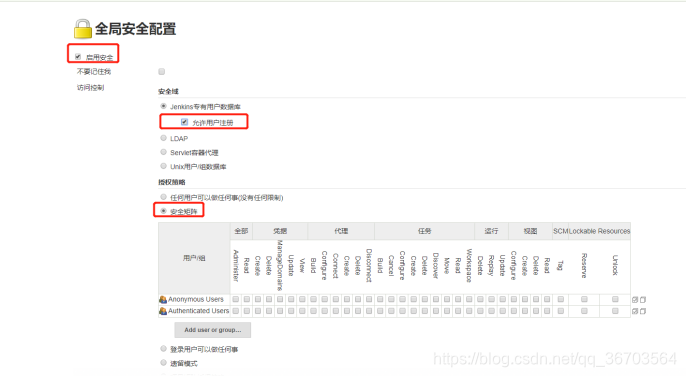Tick the 不要记住我 checkbox
This screenshot has width=686, height=377.
pos(161,71)
